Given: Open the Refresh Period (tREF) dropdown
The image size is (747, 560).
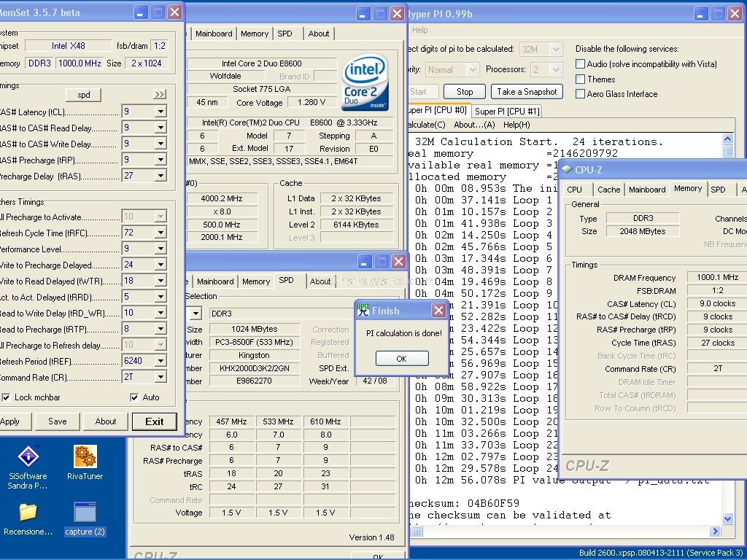Looking at the screenshot, I should 160,361.
